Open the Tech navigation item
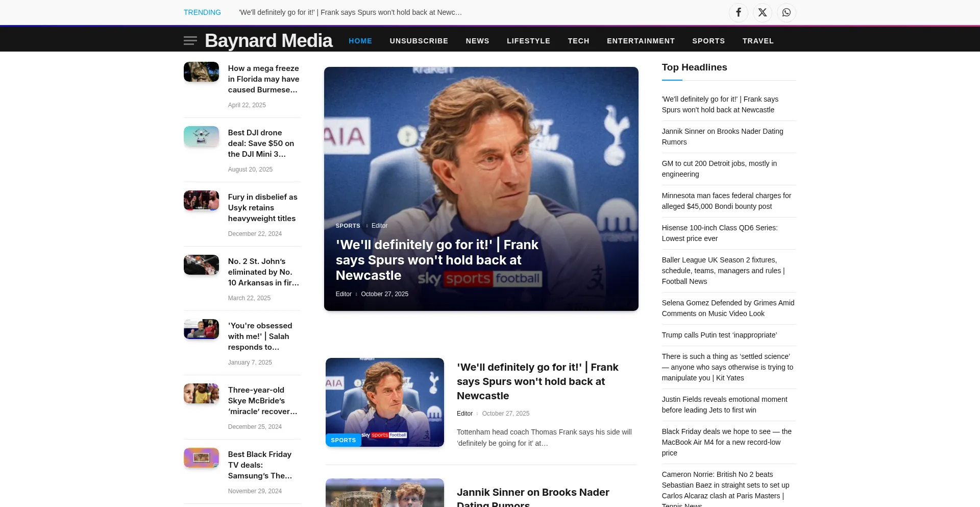 pos(578,41)
